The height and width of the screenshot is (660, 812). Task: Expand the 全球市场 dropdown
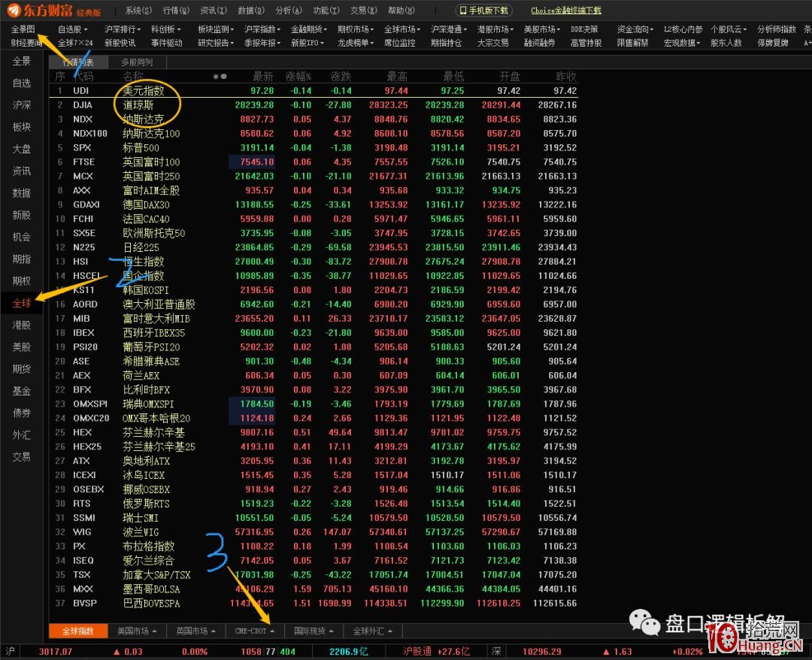pyautogui.click(x=402, y=29)
